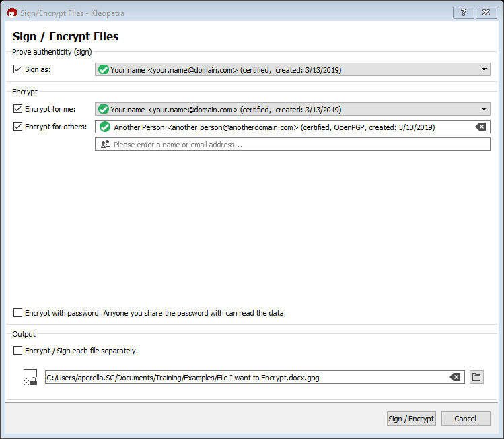The image size is (504, 439).
Task: Click the Kleopatra app icon in title bar
Action: (x=11, y=13)
